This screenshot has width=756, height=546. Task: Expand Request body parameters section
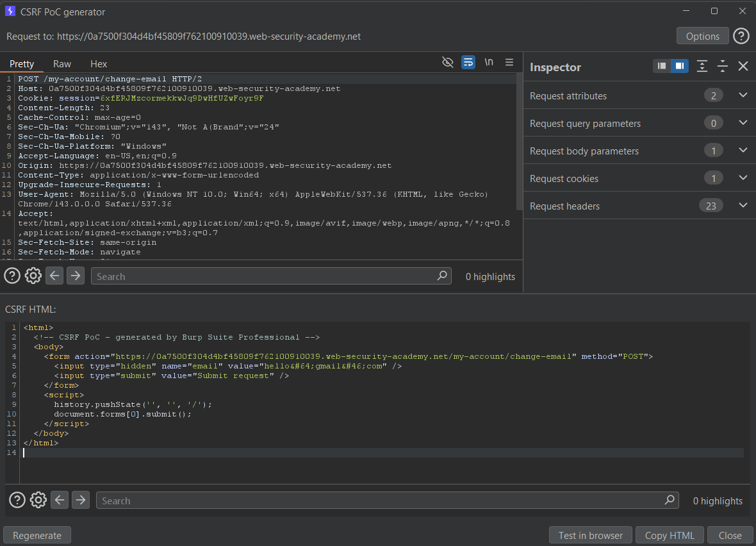(639, 151)
